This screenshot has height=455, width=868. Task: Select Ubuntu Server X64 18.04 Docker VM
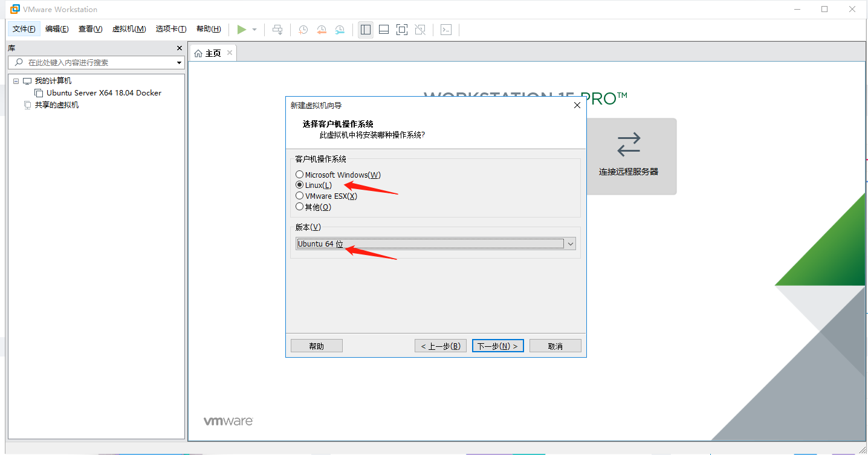pos(104,93)
